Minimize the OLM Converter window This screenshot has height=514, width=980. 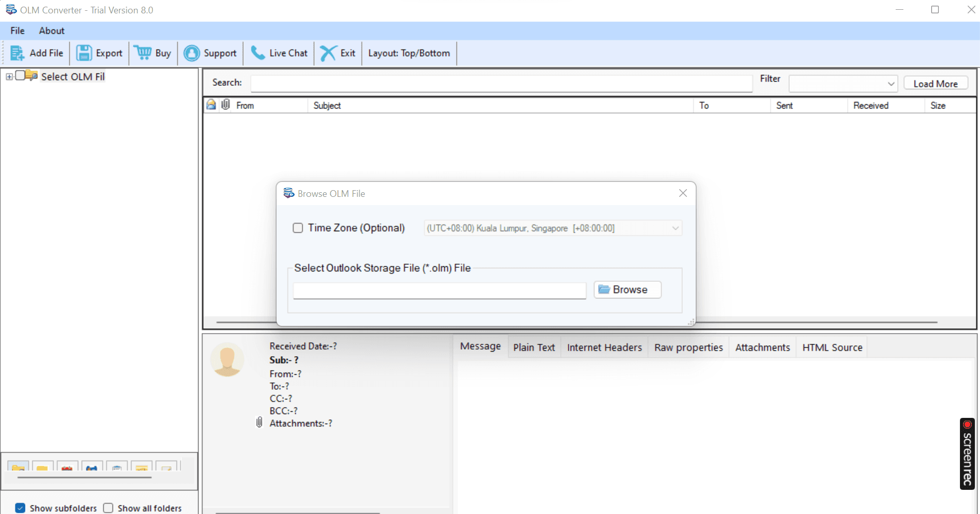899,10
